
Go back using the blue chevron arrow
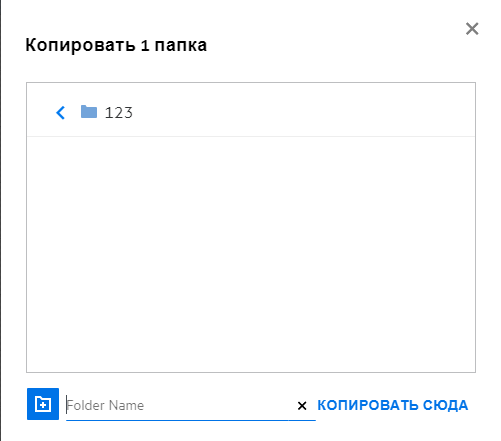click(61, 113)
